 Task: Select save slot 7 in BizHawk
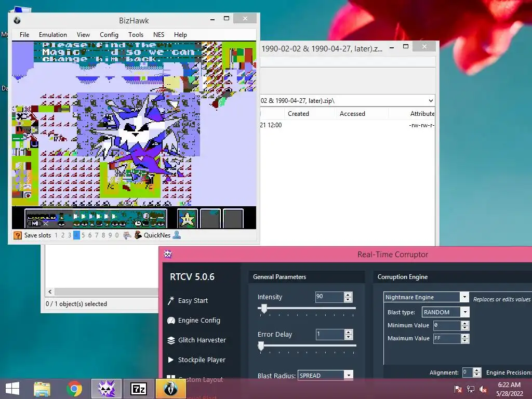point(97,235)
